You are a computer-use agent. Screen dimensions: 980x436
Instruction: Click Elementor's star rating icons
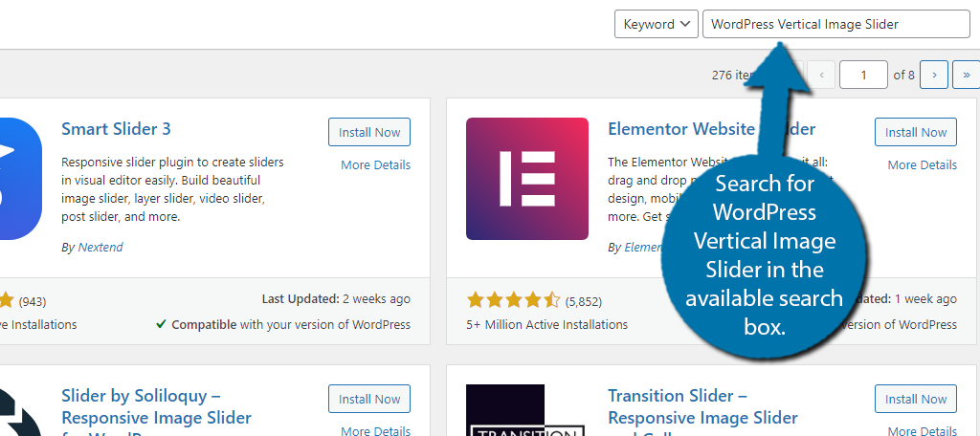point(513,300)
